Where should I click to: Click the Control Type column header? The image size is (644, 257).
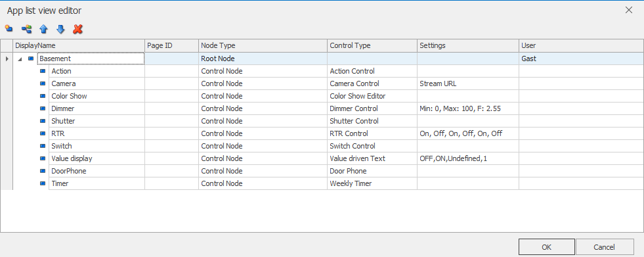point(372,45)
